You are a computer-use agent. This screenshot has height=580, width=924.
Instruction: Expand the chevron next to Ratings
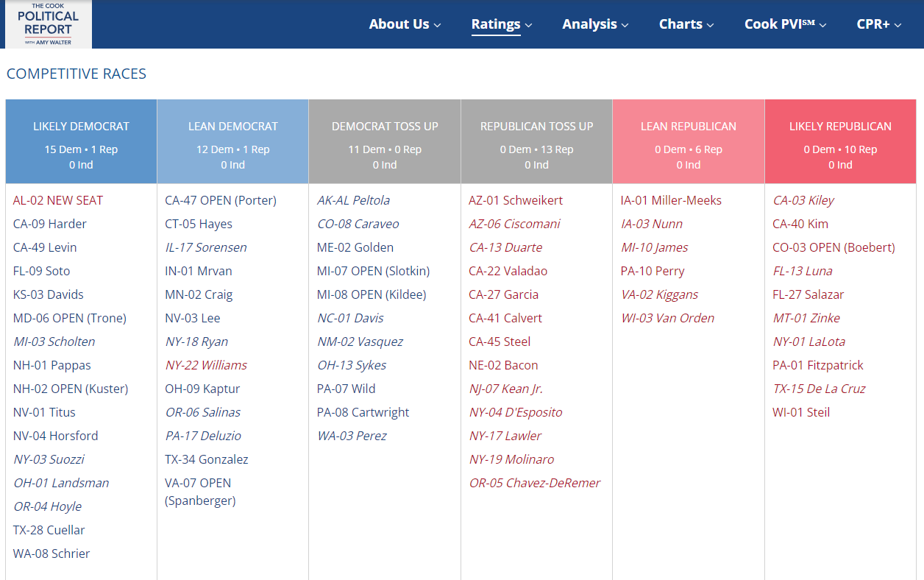click(528, 25)
